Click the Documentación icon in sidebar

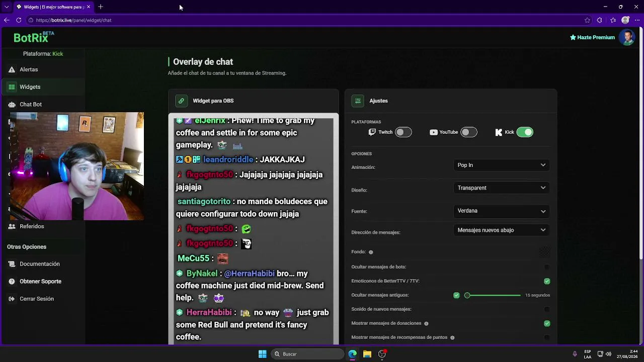click(12, 264)
